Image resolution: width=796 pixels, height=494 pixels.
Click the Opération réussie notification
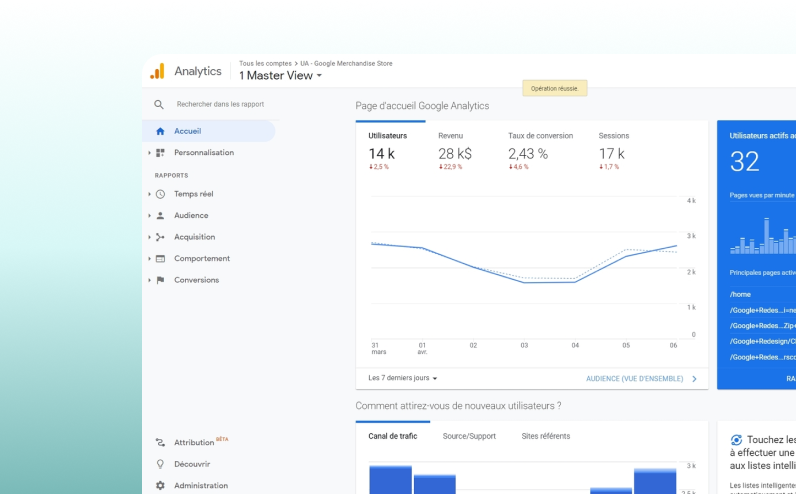point(555,88)
